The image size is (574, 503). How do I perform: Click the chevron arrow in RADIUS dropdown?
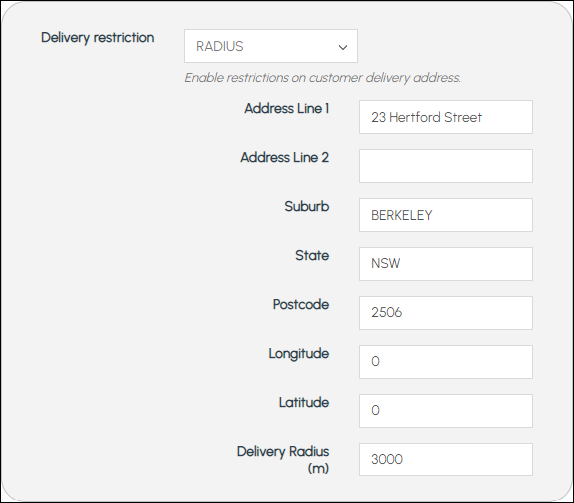[x=343, y=47]
